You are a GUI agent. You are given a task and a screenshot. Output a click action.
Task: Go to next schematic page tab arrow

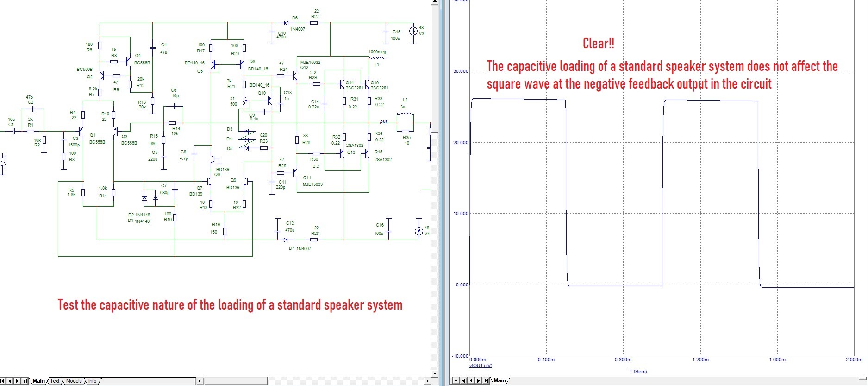point(18,381)
